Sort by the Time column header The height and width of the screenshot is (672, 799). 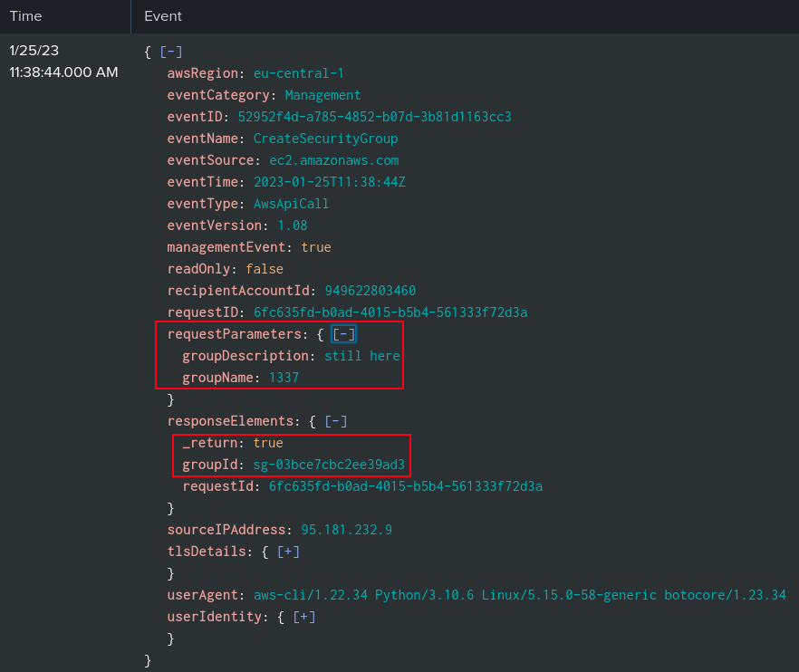pyautogui.click(x=25, y=16)
